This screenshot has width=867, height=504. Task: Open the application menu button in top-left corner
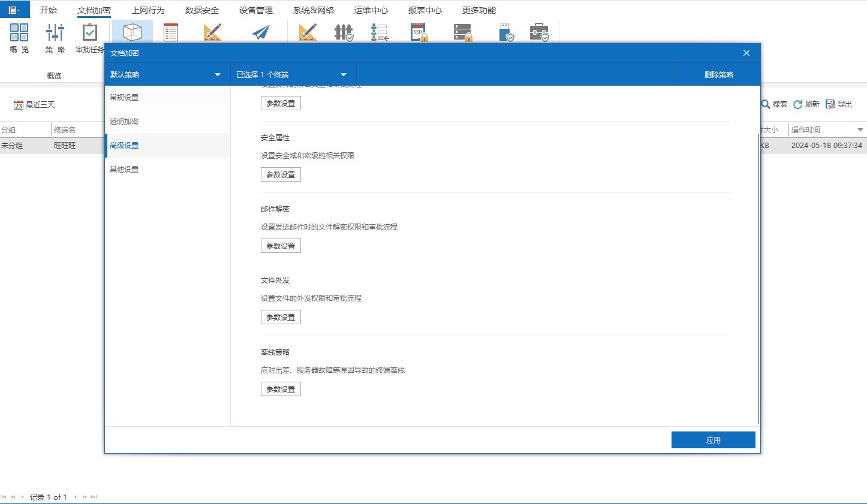pos(14,10)
